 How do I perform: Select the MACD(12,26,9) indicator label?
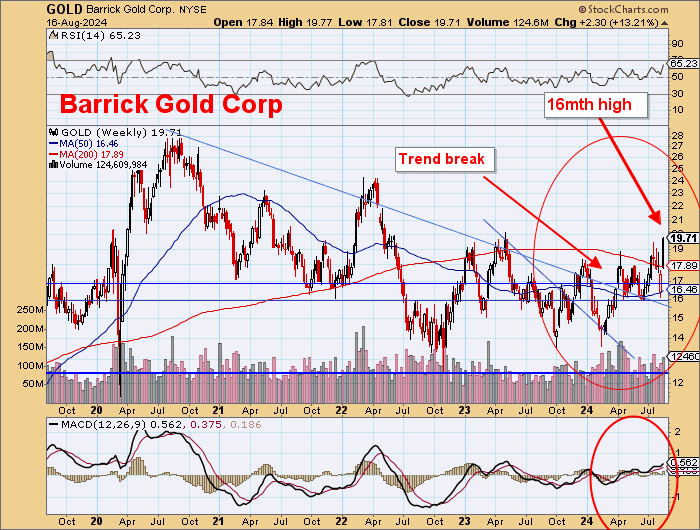(104, 425)
